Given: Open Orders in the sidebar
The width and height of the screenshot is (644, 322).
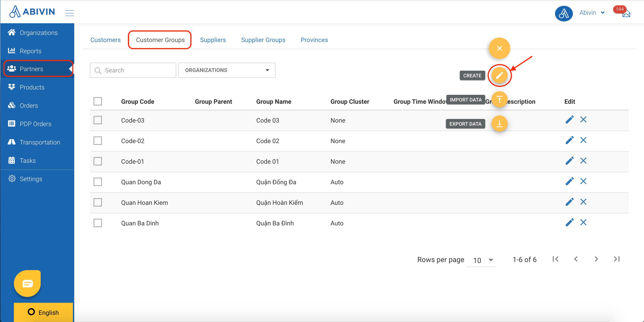Looking at the screenshot, I should point(37,106).
